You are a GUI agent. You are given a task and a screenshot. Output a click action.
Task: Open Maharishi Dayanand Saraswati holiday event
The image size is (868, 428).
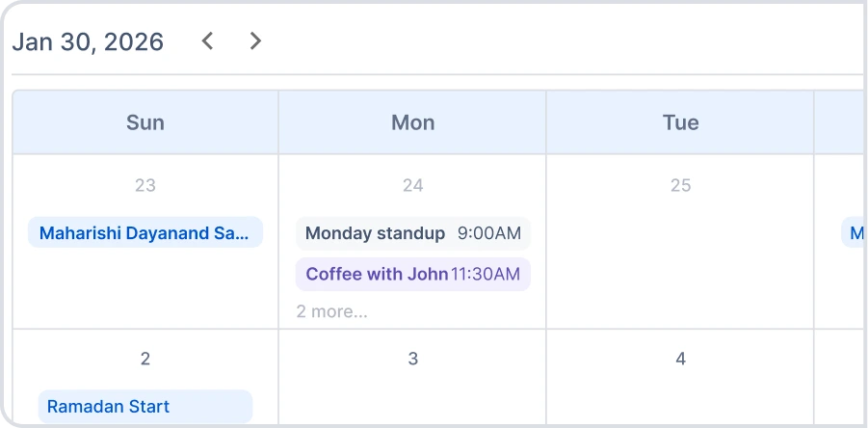pos(145,232)
